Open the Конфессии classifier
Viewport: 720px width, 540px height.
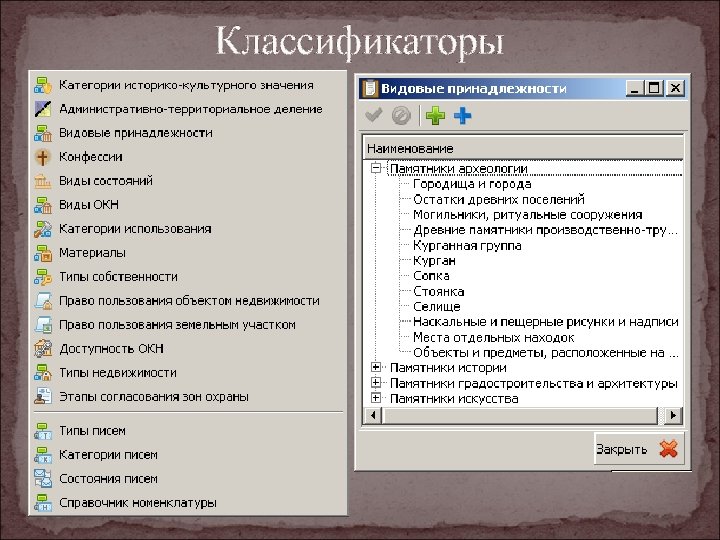coord(90,157)
